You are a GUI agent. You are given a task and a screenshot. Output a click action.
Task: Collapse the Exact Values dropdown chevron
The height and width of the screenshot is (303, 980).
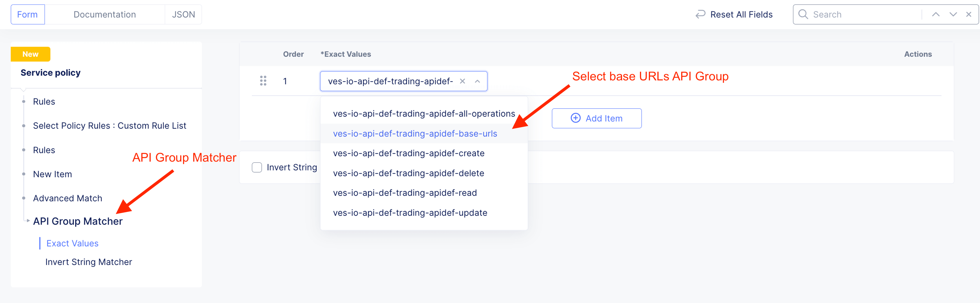[478, 81]
